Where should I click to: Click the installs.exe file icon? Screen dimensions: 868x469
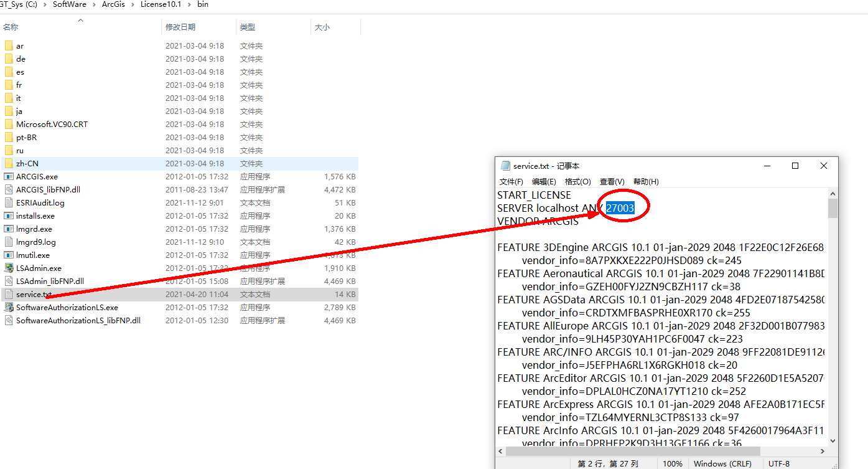click(9, 216)
